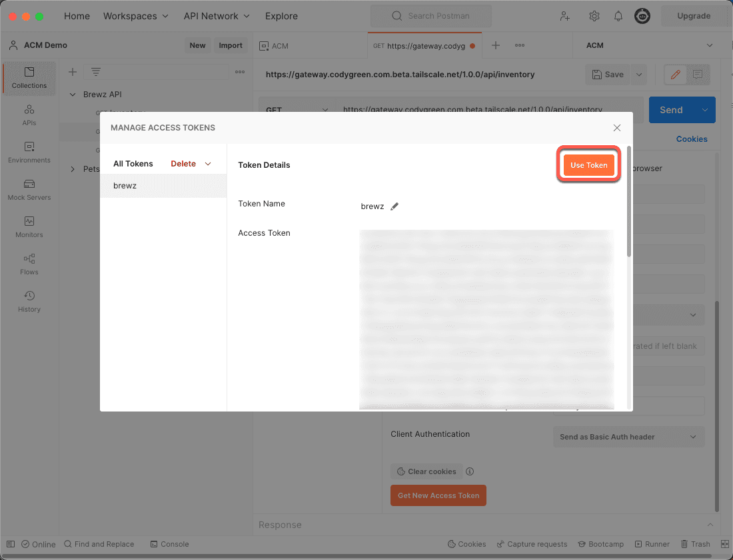Select the brewz token in the token list
Screen dimensions: 733x560
(125, 185)
